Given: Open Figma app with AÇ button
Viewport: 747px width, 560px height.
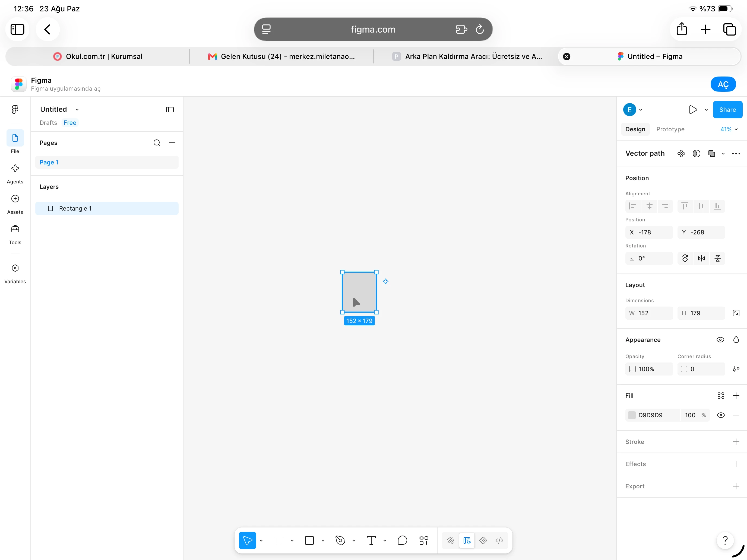Looking at the screenshot, I should point(723,84).
